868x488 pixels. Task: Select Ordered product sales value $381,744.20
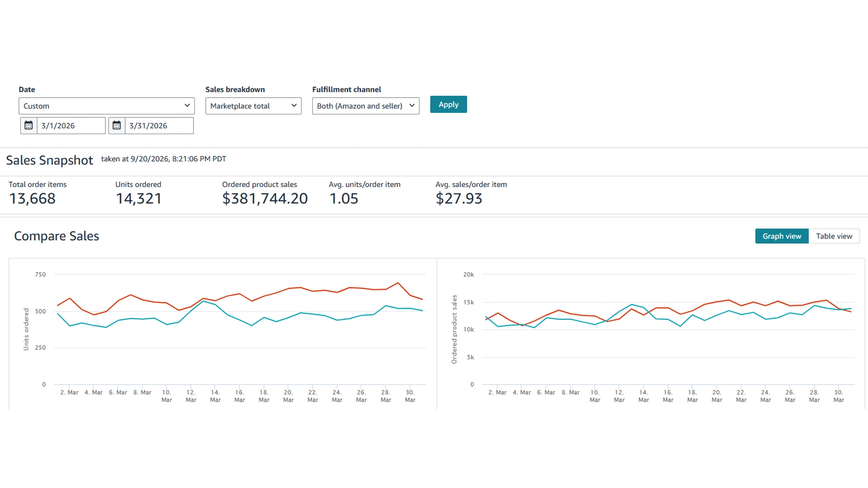point(265,198)
